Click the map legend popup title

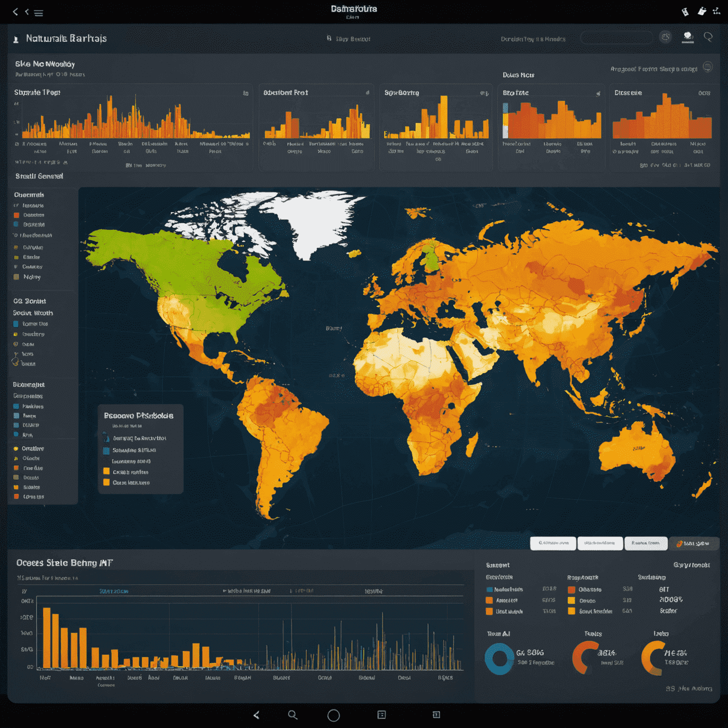[139, 416]
